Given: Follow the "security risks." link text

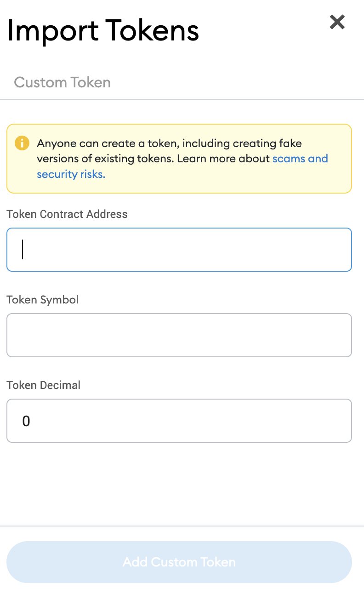Looking at the screenshot, I should [71, 174].
